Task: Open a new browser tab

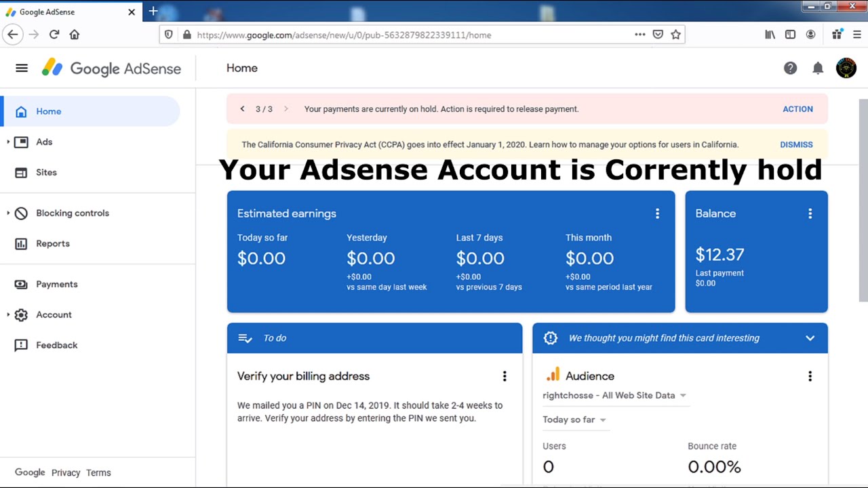Action: [x=153, y=12]
